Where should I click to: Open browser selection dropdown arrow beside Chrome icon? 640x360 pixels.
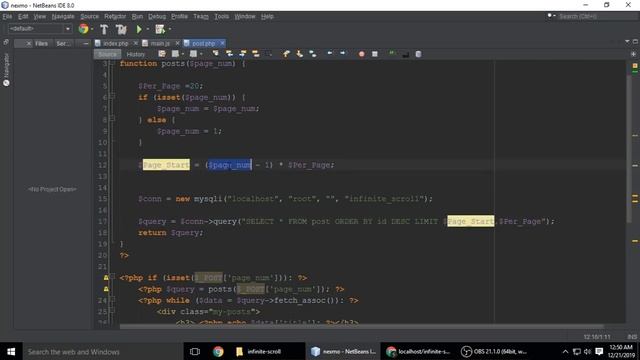[x=92, y=29]
